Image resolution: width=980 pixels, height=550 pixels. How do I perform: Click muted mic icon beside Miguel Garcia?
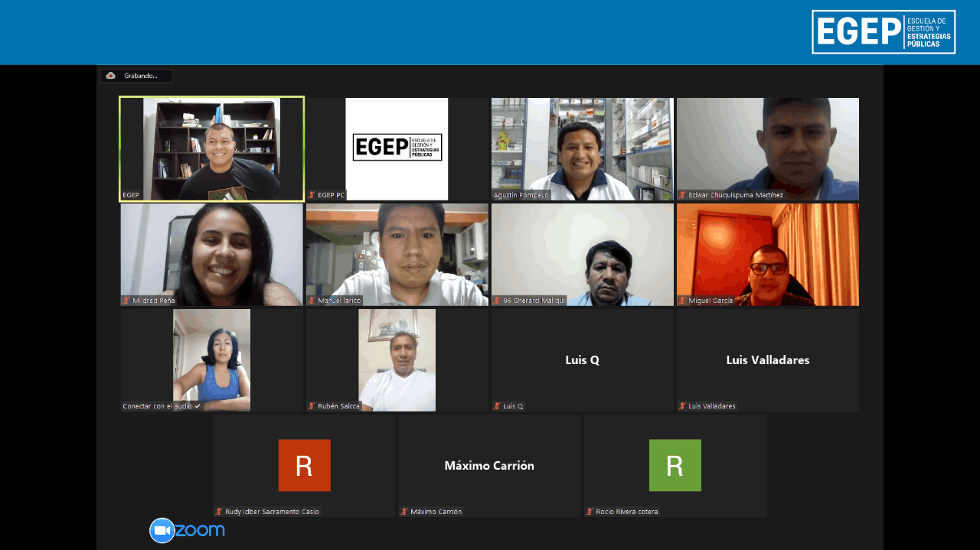click(682, 301)
